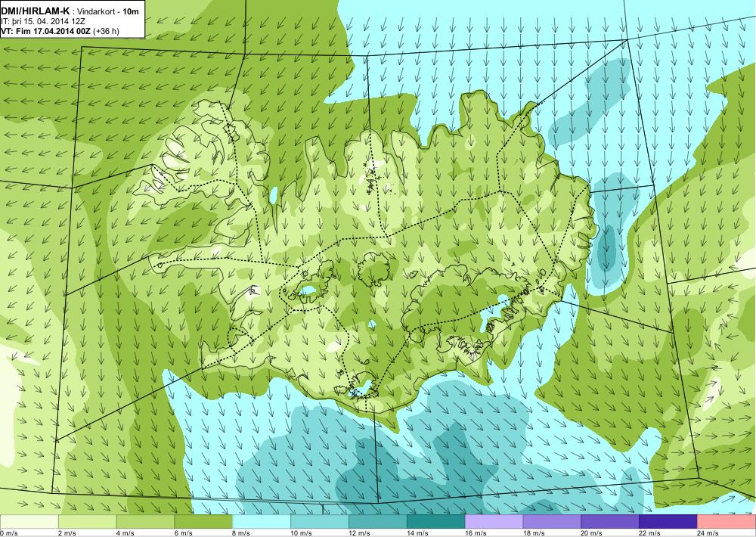
Task: Select the light green 2–4 m/s legend swatch
Action: [87, 522]
